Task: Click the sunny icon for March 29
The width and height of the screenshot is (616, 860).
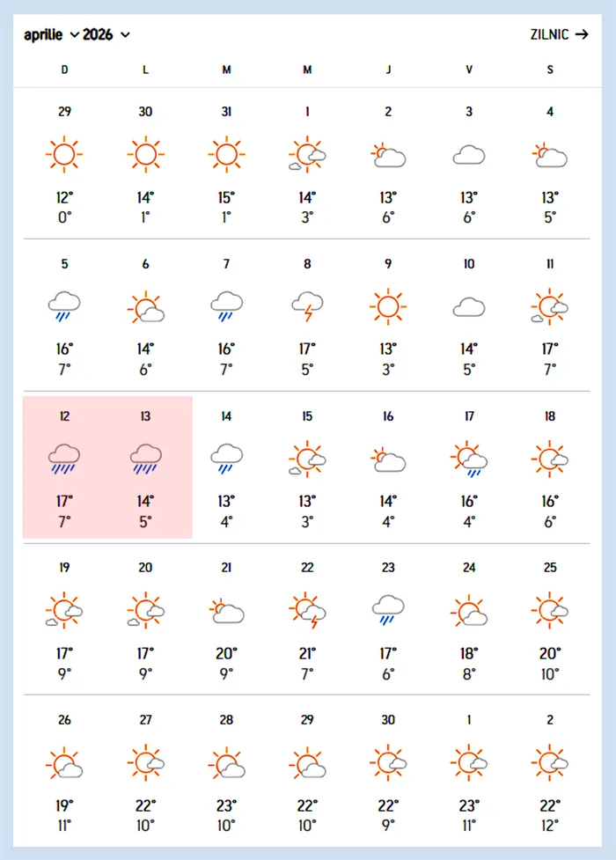Action: (64, 155)
